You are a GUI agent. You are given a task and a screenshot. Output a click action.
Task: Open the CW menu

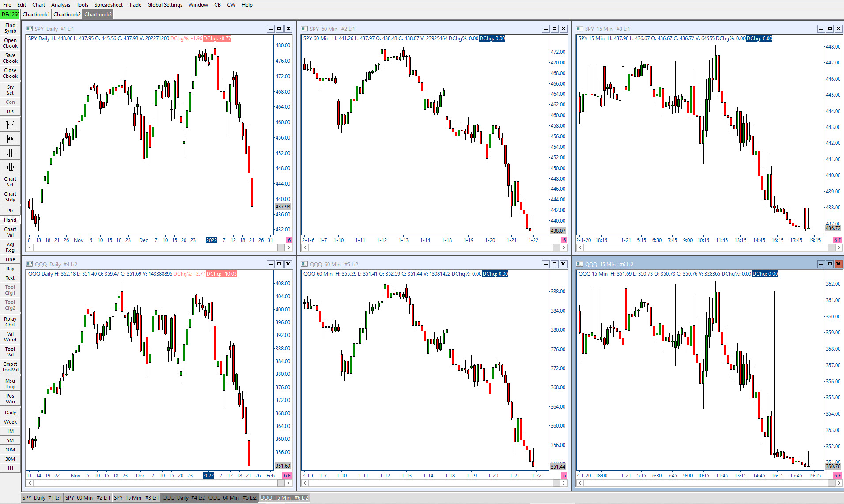(231, 5)
